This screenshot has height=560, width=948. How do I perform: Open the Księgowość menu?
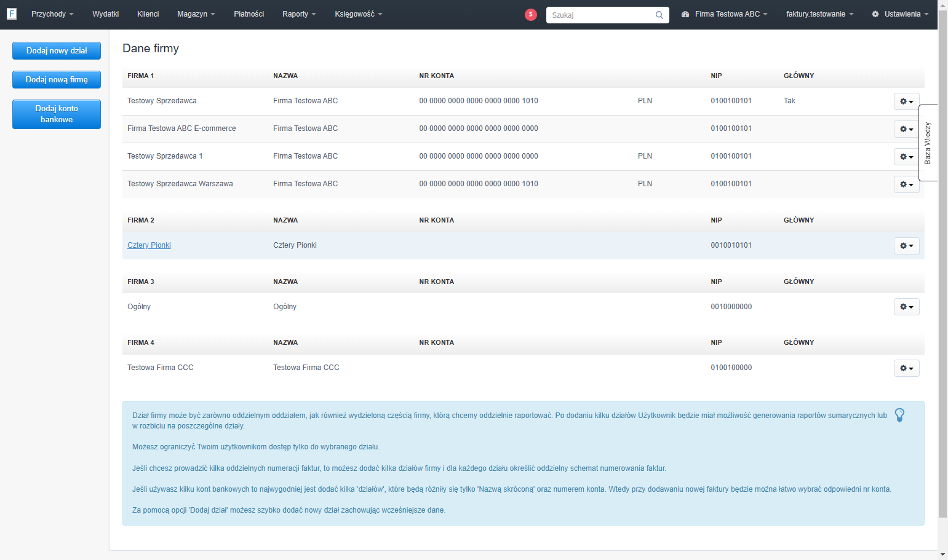tap(359, 14)
